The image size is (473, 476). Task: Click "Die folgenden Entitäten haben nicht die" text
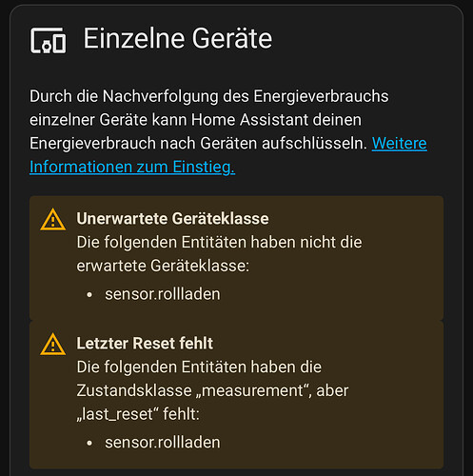[219, 243]
